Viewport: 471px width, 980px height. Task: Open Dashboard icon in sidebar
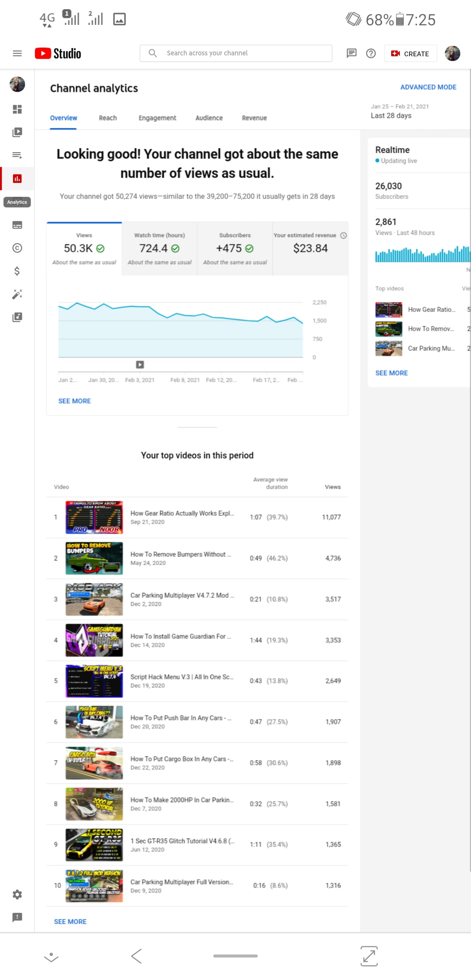tap(17, 109)
